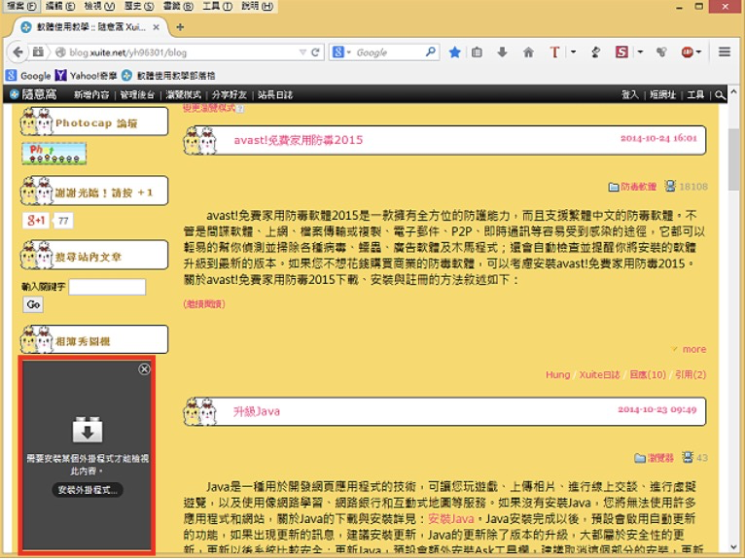Click 新增內容 in the black bar
The image size is (745, 560).
91,95
